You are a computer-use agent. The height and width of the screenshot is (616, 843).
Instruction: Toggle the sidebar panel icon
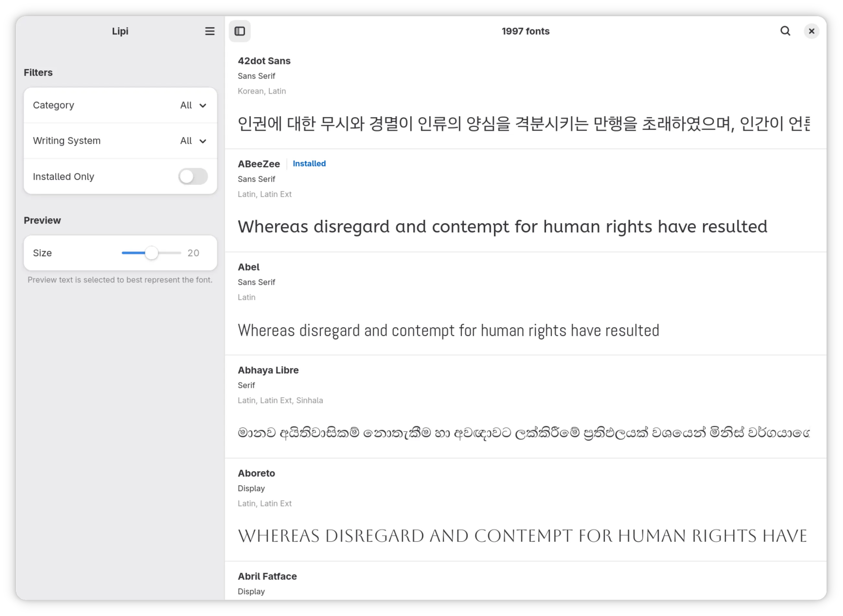point(240,31)
